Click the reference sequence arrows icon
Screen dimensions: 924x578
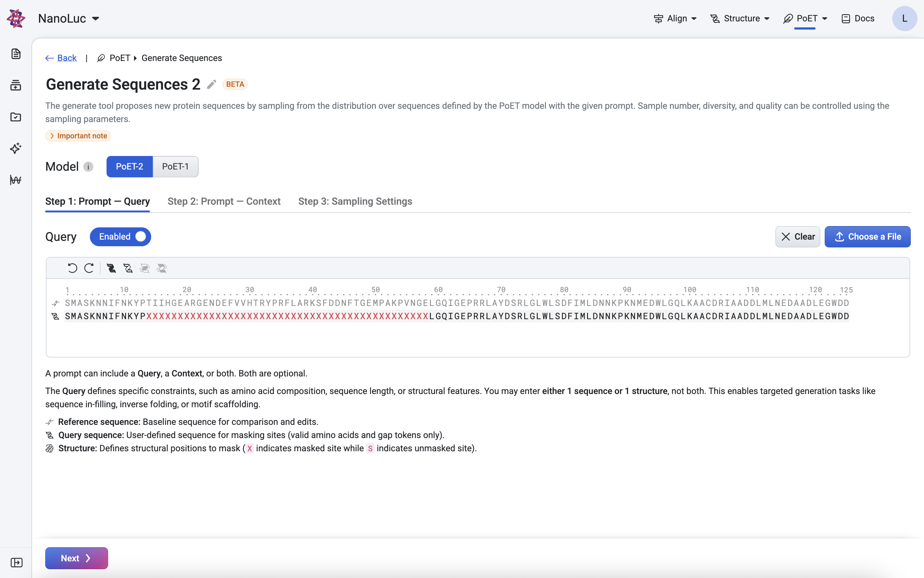[56, 303]
